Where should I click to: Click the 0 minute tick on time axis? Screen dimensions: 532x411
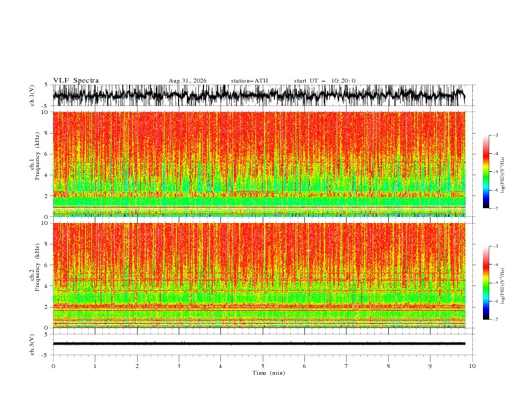53,366
